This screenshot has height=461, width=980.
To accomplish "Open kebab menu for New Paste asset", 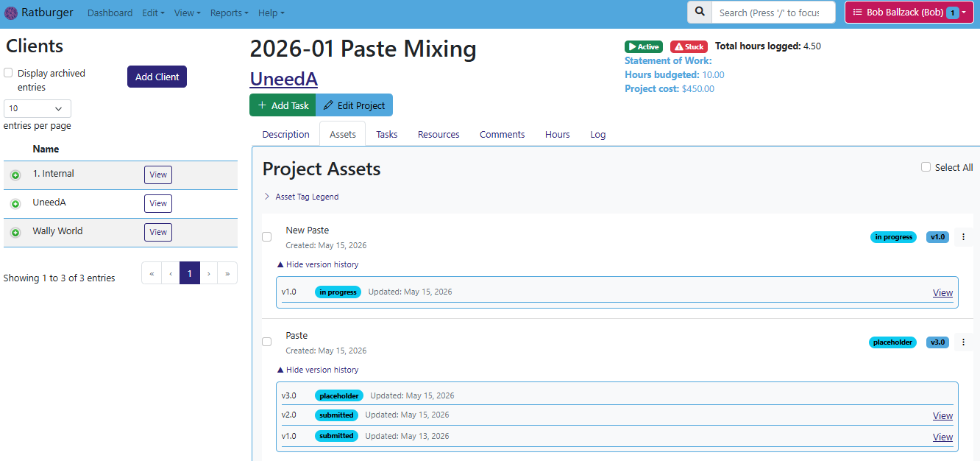I will click(963, 237).
